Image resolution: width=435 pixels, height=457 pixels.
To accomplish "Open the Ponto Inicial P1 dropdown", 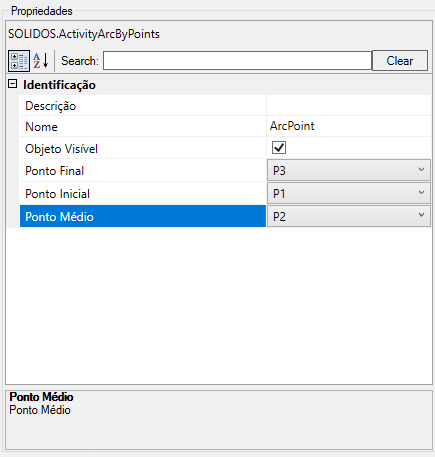I will [349, 193].
